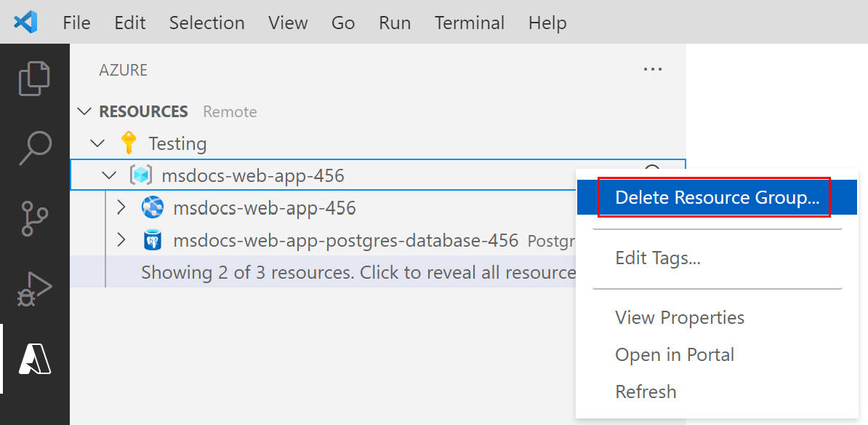868x425 pixels.
Task: Expand the msdocs-web-app-456 app service
Action: click(x=121, y=207)
